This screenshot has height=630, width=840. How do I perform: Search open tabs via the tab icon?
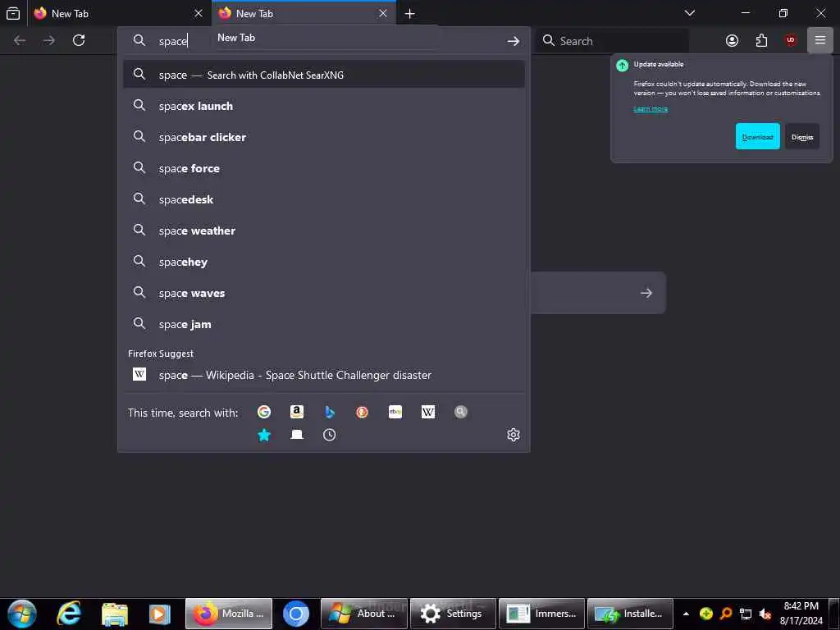pyautogui.click(x=297, y=435)
